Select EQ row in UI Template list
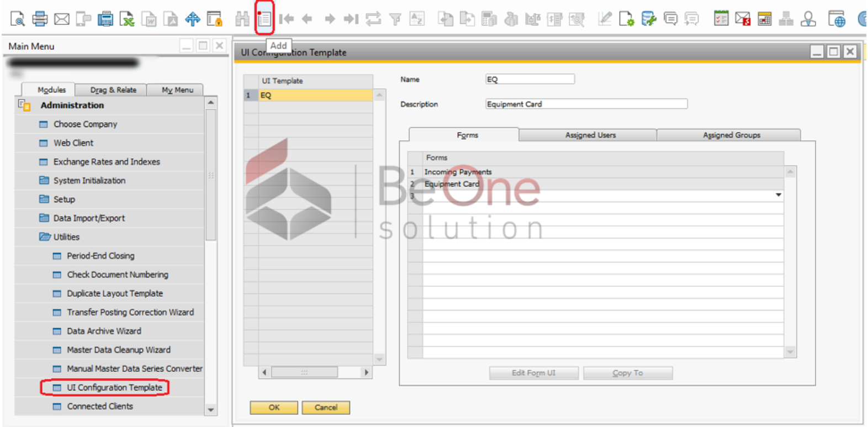Image resolution: width=868 pixels, height=427 pixels. (x=315, y=96)
